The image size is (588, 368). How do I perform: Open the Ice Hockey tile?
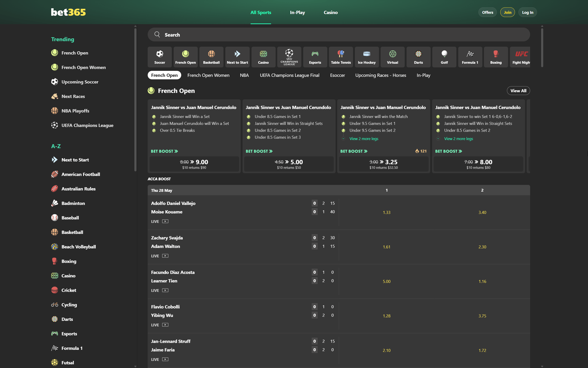pos(367,57)
